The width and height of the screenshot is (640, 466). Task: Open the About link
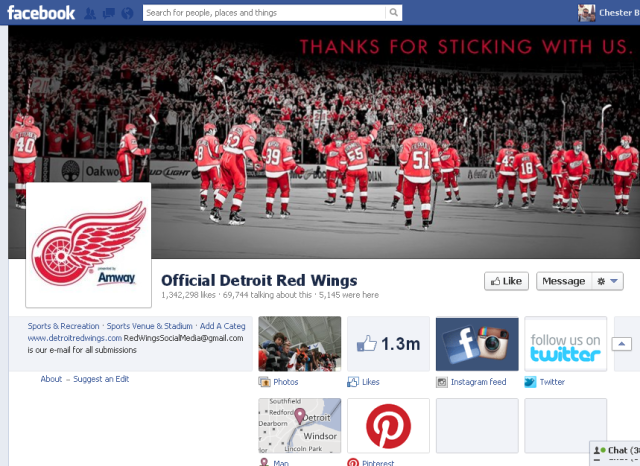(x=51, y=379)
